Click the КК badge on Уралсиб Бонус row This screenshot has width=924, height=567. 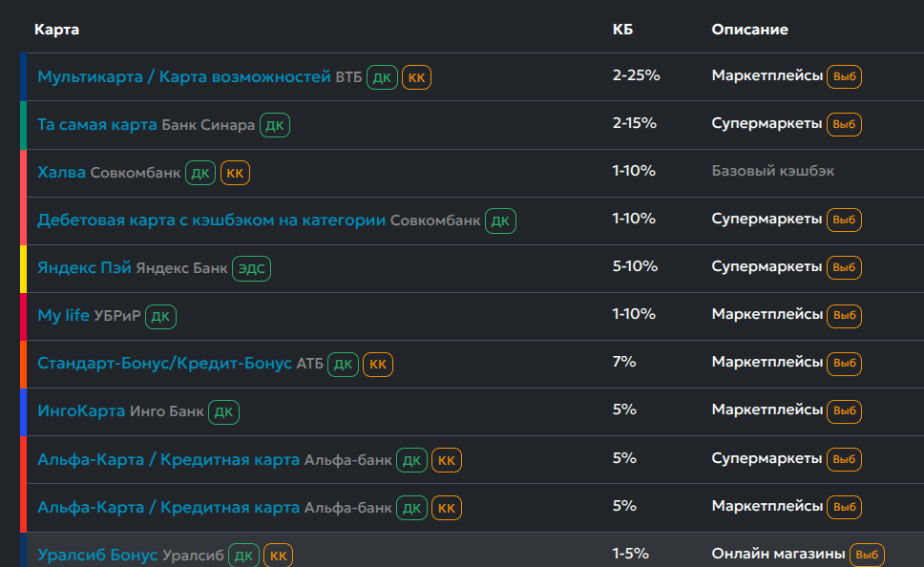tap(278, 556)
